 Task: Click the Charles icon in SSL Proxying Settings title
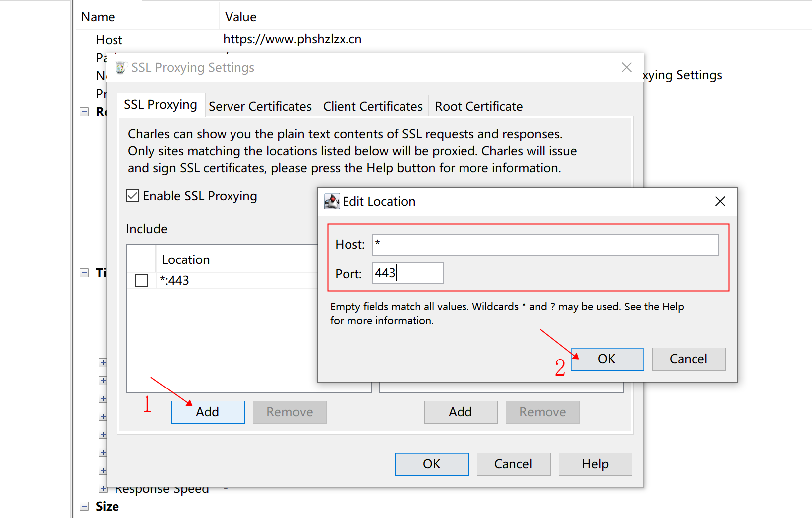tap(121, 67)
